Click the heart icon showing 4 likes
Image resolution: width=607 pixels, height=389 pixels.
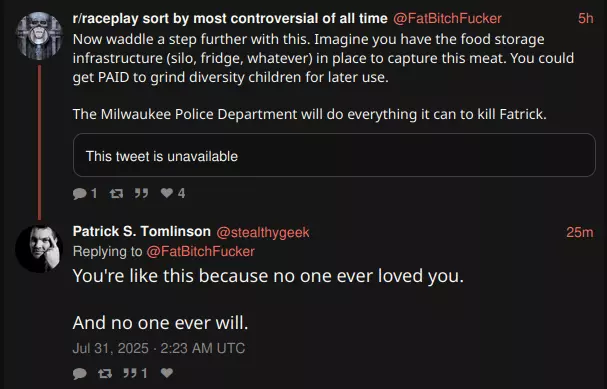[167, 193]
